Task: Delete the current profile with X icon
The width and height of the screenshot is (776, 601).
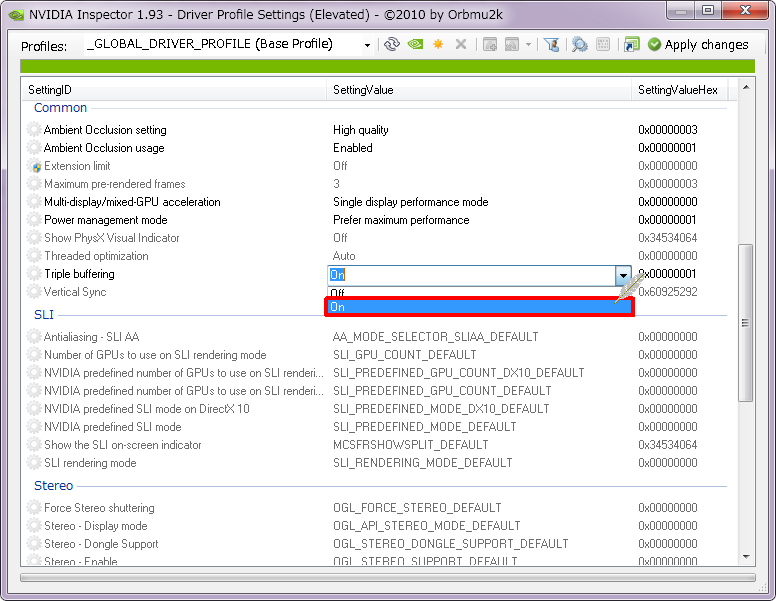Action: point(461,45)
